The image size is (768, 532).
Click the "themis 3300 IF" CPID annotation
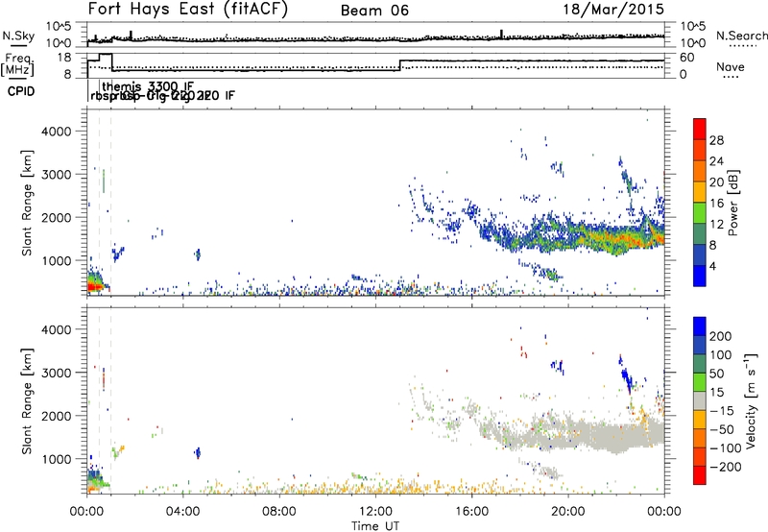pos(149,87)
